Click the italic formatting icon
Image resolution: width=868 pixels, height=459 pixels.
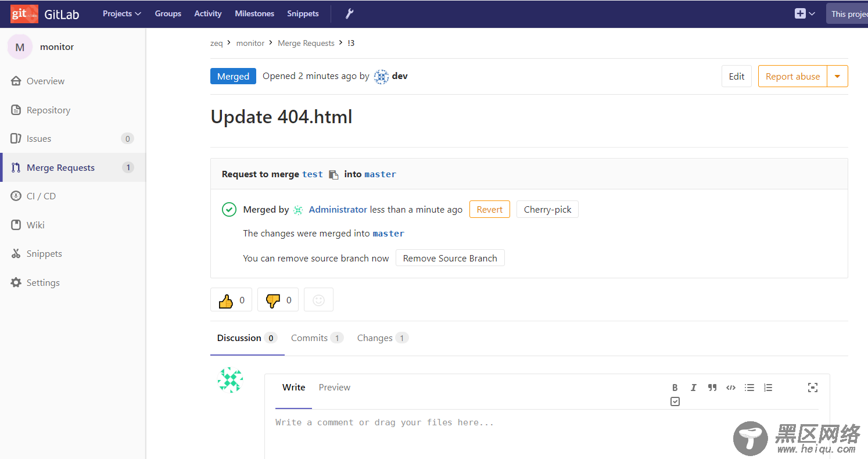[x=693, y=388]
